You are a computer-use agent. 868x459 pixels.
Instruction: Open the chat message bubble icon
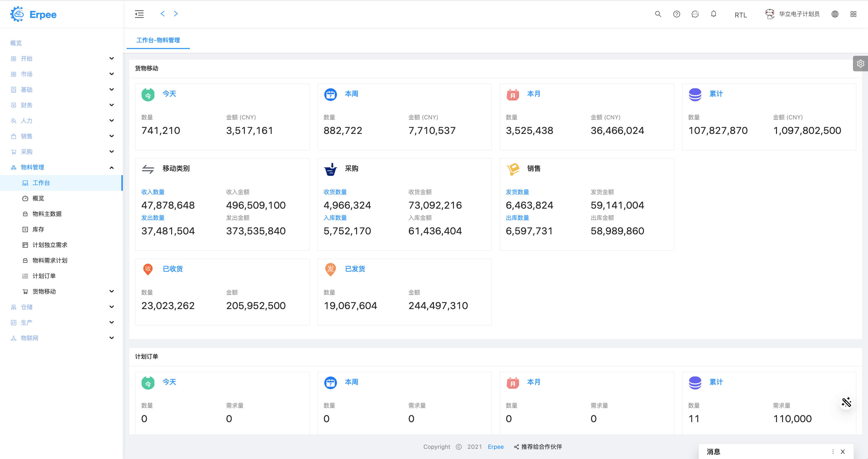695,14
